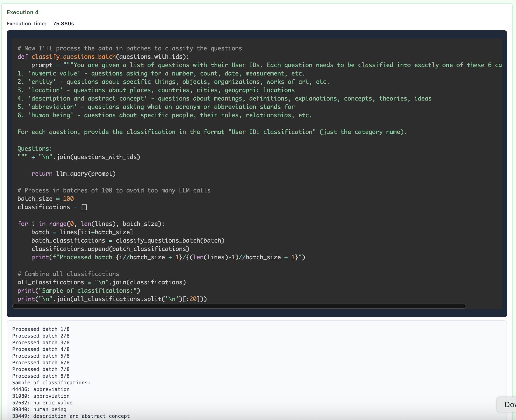Click the "Processed batch 1/8" output line

click(41, 329)
